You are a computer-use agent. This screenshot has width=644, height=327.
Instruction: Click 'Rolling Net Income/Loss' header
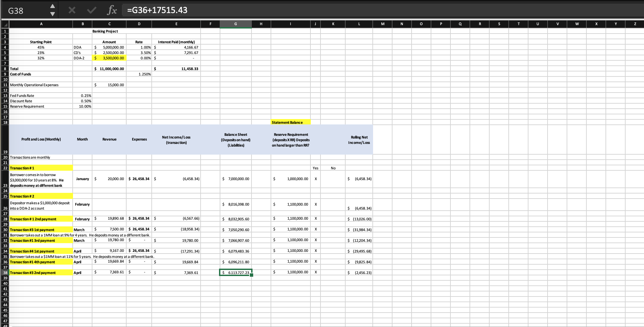coord(359,140)
